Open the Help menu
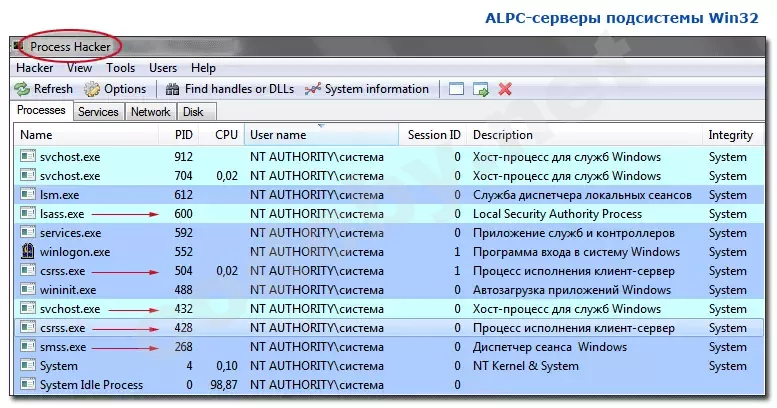 (203, 68)
